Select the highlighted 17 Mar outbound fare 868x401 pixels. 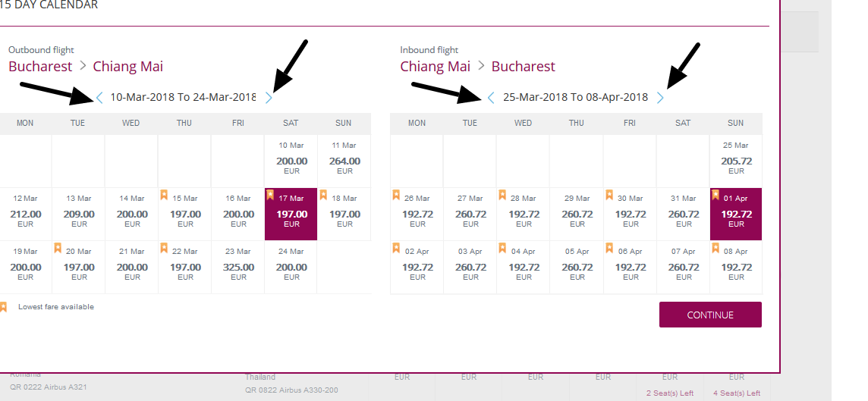tap(291, 214)
